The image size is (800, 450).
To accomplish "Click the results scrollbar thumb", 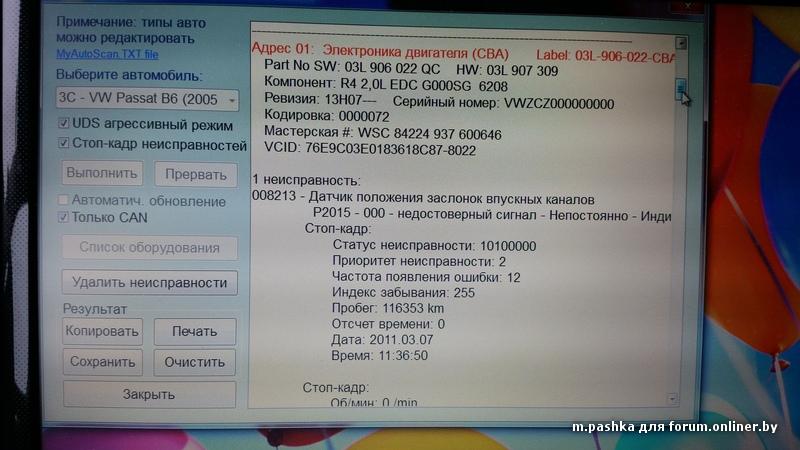I will tap(680, 89).
